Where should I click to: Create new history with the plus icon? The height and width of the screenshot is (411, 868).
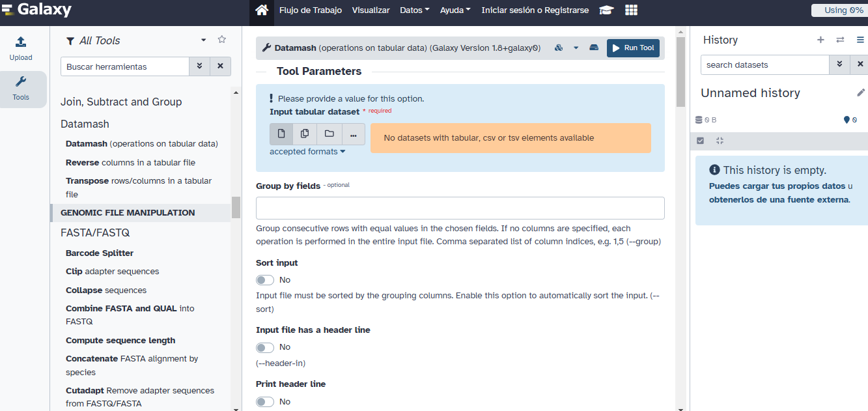pyautogui.click(x=820, y=40)
